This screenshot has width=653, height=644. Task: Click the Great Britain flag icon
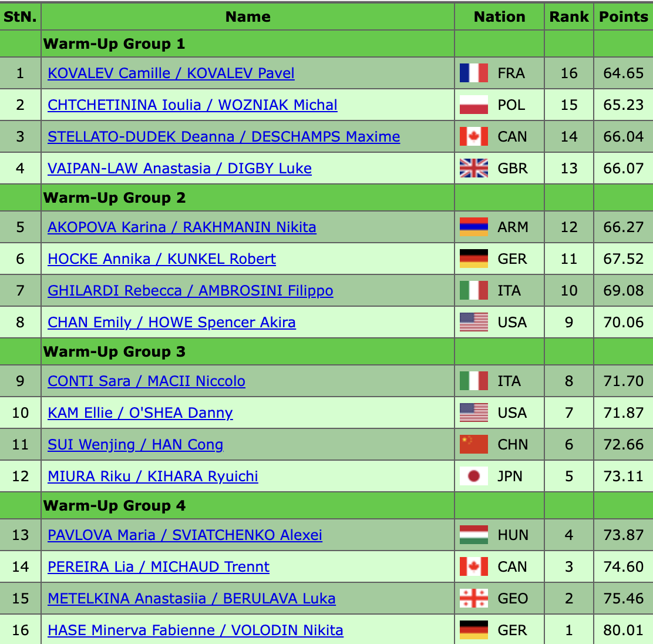pos(473,169)
